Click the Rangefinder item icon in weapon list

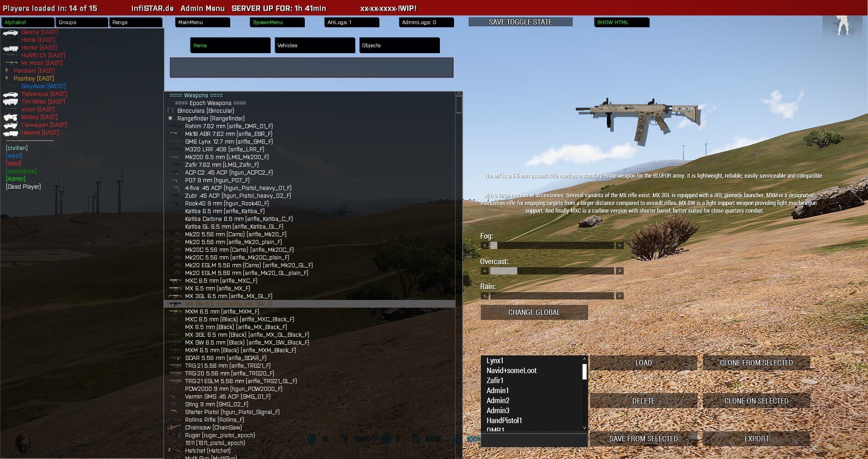click(x=171, y=119)
